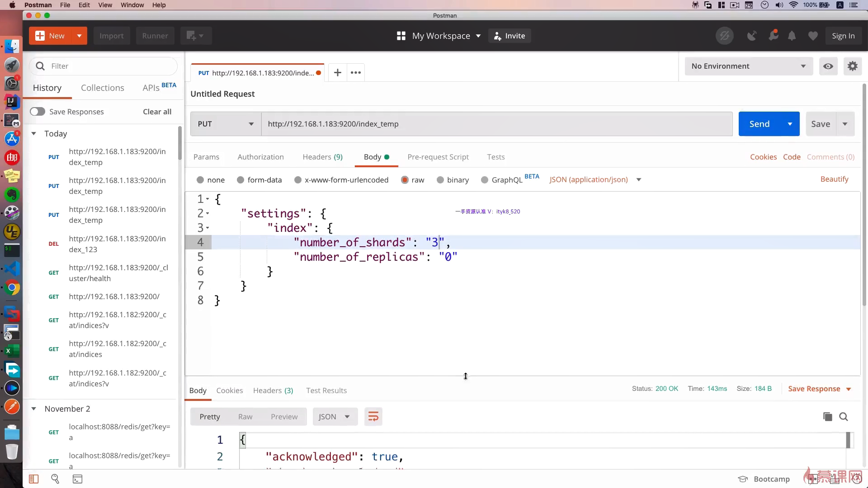Expand the No Environment dropdown
Viewport: 868px width, 488px height.
coord(748,66)
